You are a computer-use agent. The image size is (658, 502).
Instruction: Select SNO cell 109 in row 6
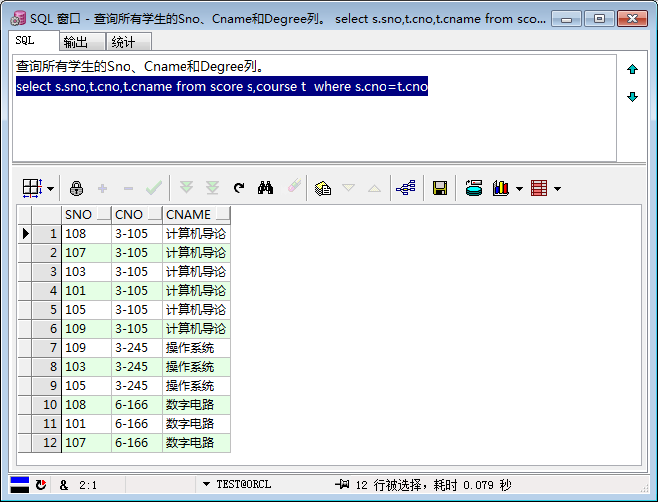tap(86, 329)
